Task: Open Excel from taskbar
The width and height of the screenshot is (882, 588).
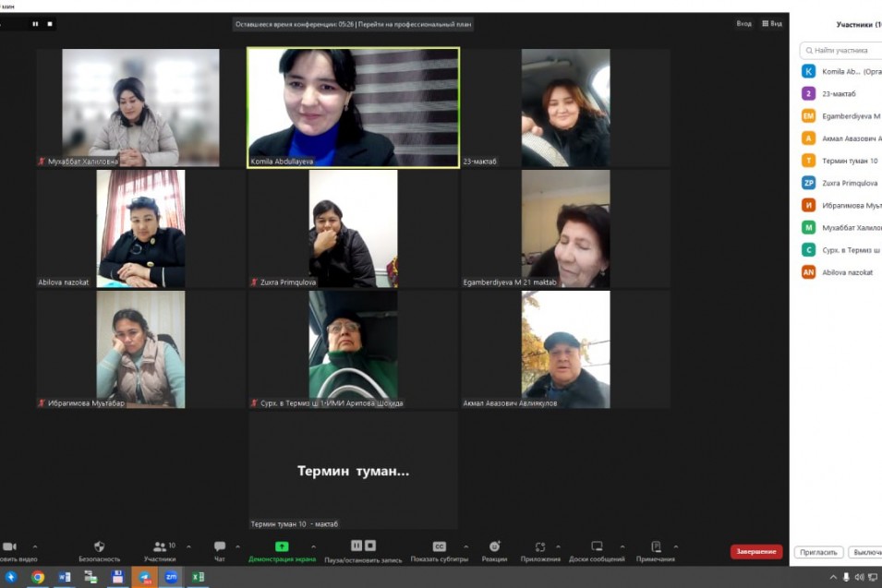Action: click(x=198, y=577)
